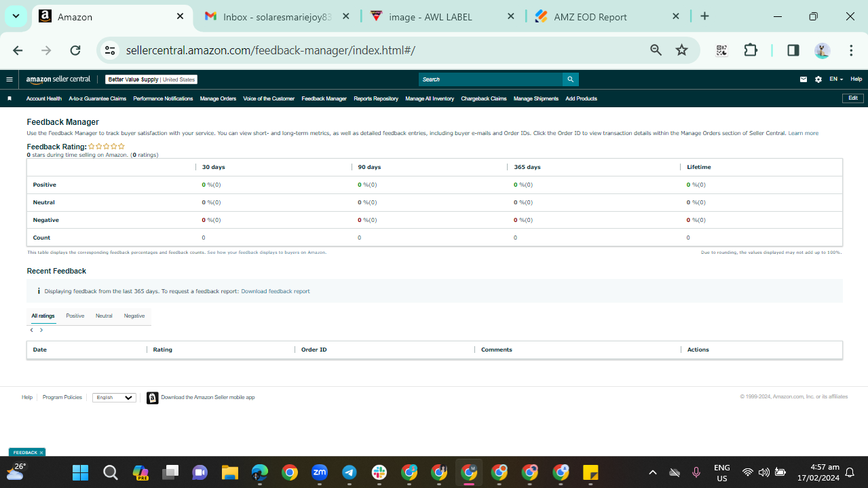This screenshot has width=868, height=488.
Task: Click the bookmark flag icon in the navigation bar
Action: click(10, 98)
